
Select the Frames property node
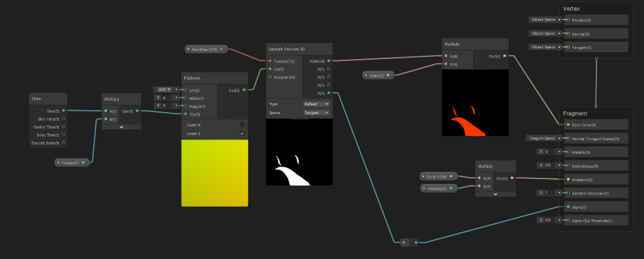pyautogui.click(x=72, y=163)
